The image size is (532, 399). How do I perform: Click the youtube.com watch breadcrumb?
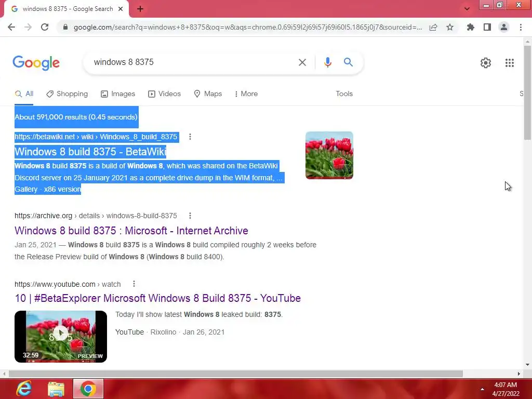pyautogui.click(x=68, y=284)
